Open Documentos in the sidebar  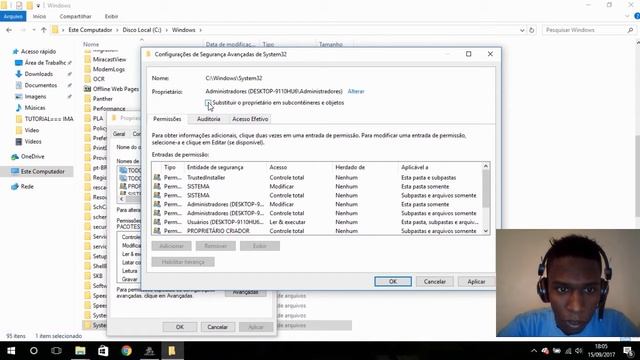(x=40, y=85)
